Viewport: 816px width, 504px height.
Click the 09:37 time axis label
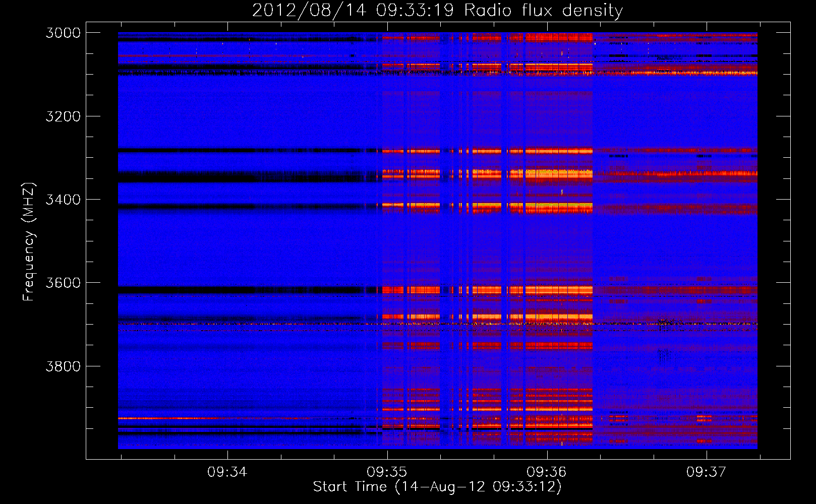[707, 472]
